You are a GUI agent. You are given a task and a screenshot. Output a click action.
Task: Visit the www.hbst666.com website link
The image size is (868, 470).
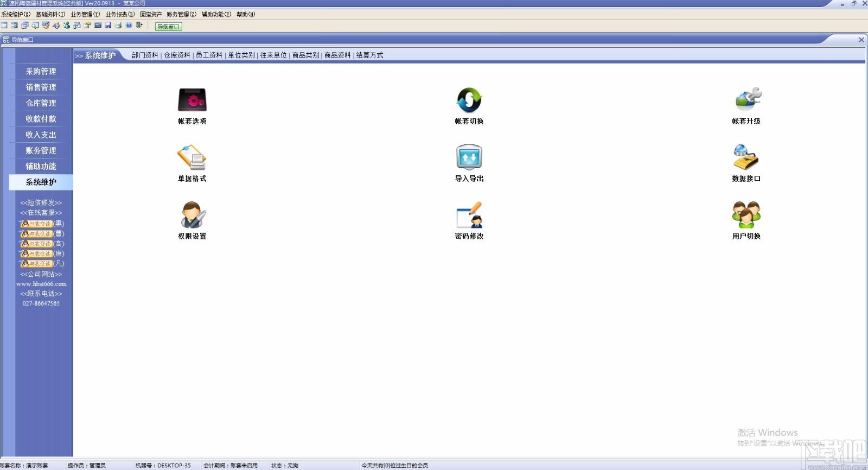pos(41,284)
